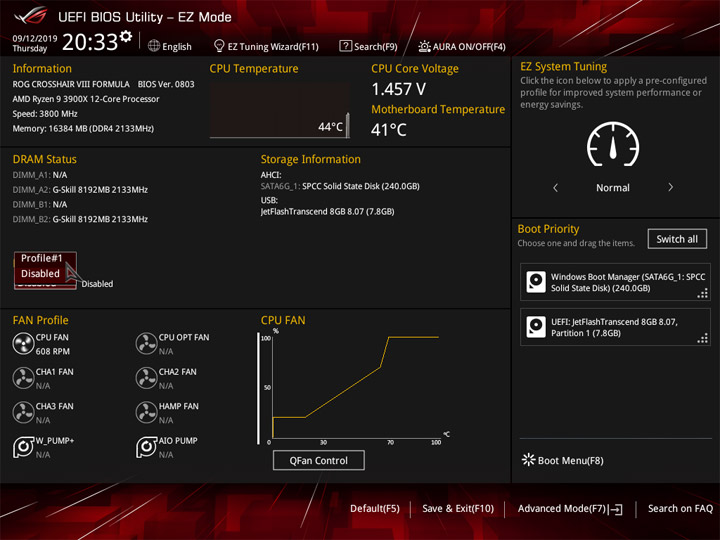Select the CHA2 FAN icon
This screenshot has height=540, width=720.
(x=146, y=378)
